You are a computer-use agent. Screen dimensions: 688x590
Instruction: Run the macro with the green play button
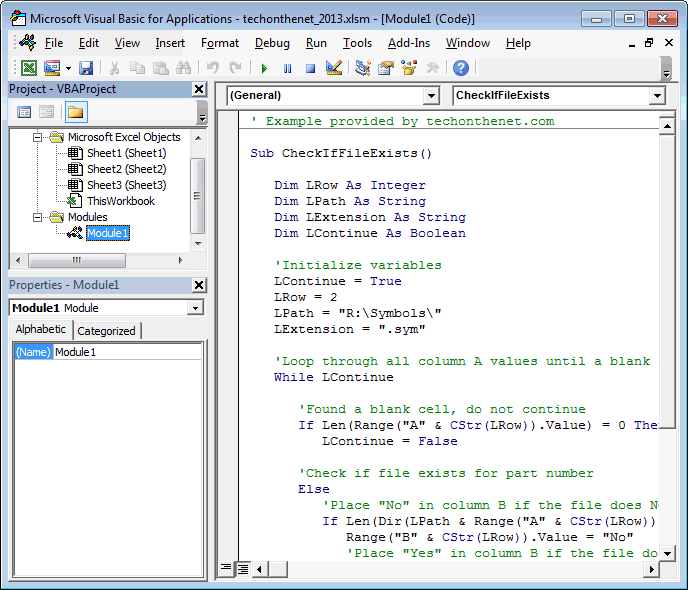(264, 68)
